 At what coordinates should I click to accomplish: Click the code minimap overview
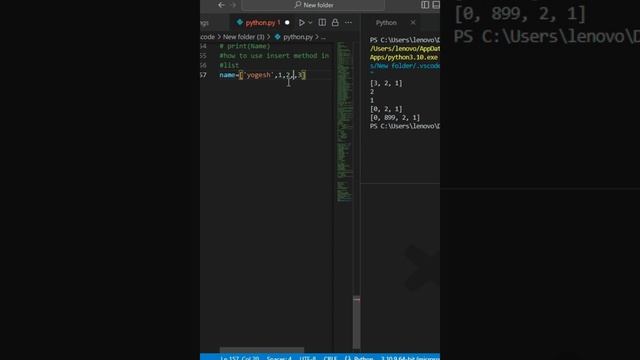point(344,122)
